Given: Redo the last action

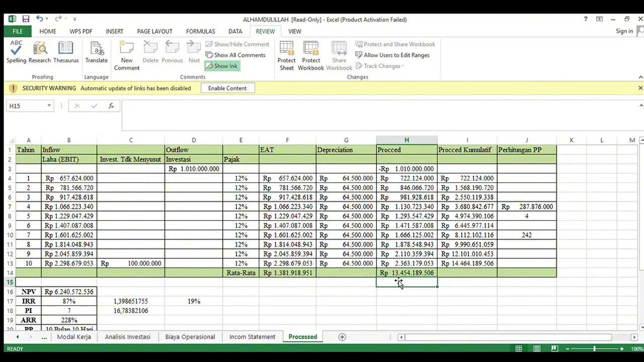Looking at the screenshot, I should [x=58, y=19].
